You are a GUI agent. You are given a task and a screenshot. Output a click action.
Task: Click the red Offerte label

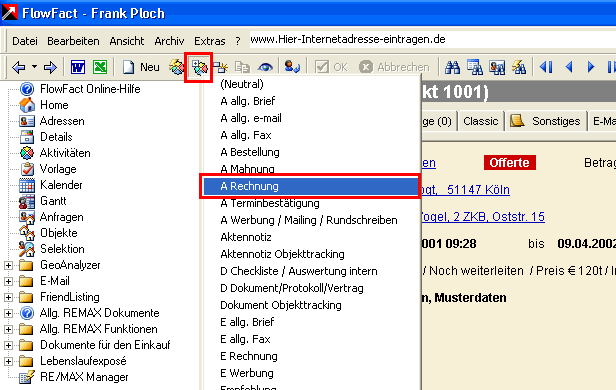[x=510, y=163]
